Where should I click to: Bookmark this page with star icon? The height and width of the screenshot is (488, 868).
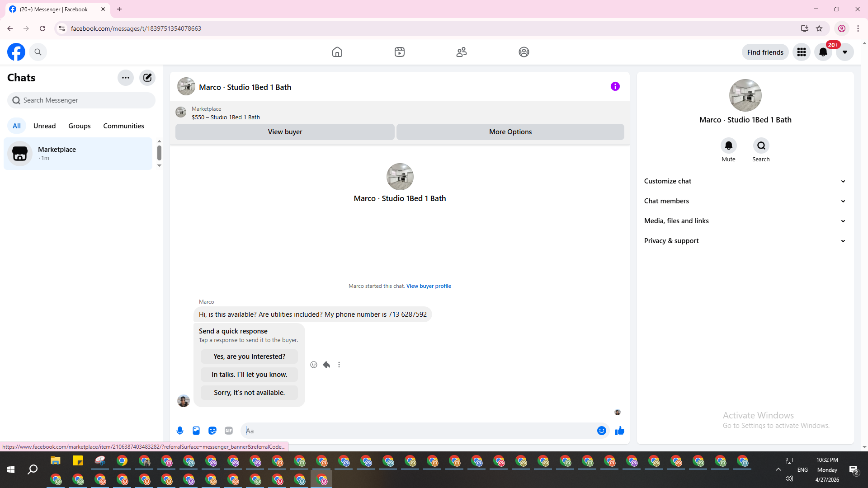[x=819, y=28]
